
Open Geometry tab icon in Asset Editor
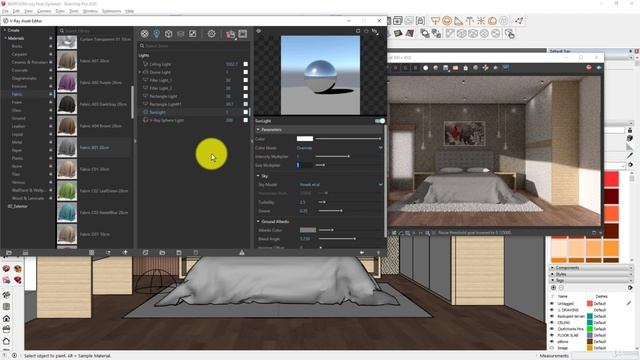click(x=169, y=34)
